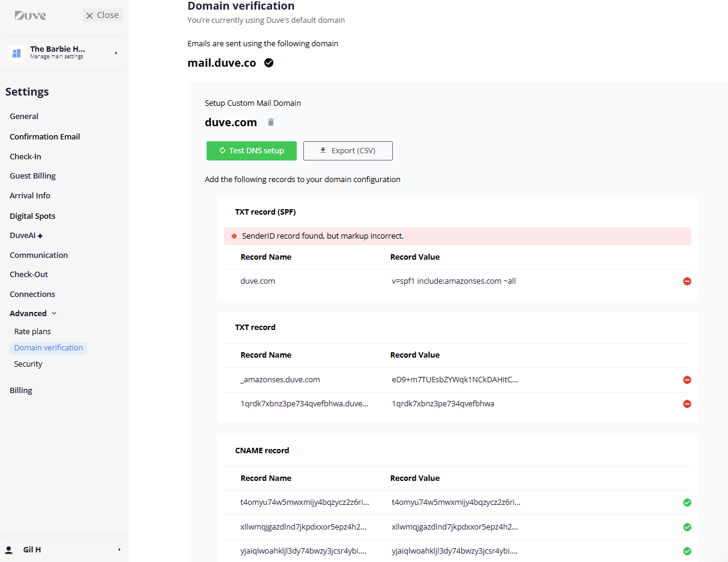Click duve.com record name in SPF table
Screen dimensions: 728x562
coord(258,281)
